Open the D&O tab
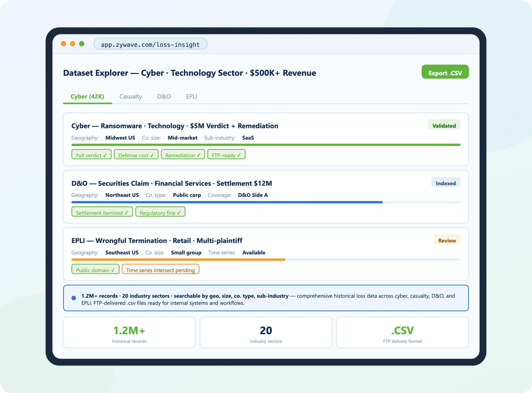 pyautogui.click(x=164, y=96)
